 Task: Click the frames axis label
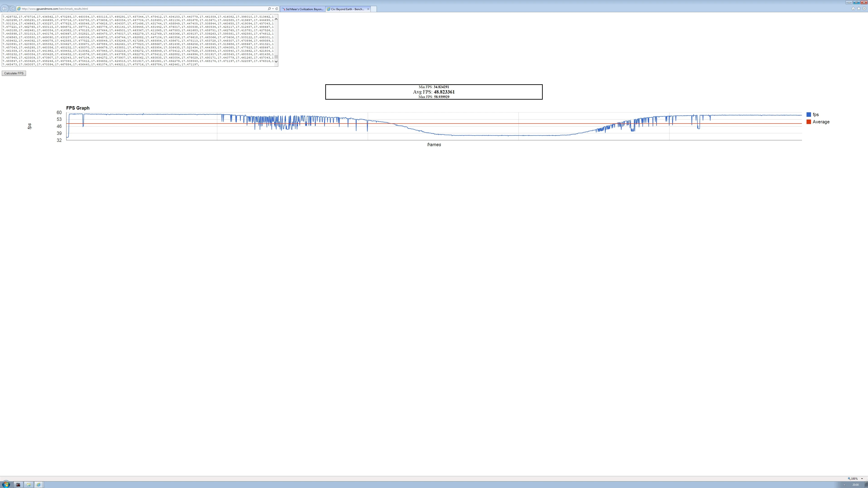(434, 145)
